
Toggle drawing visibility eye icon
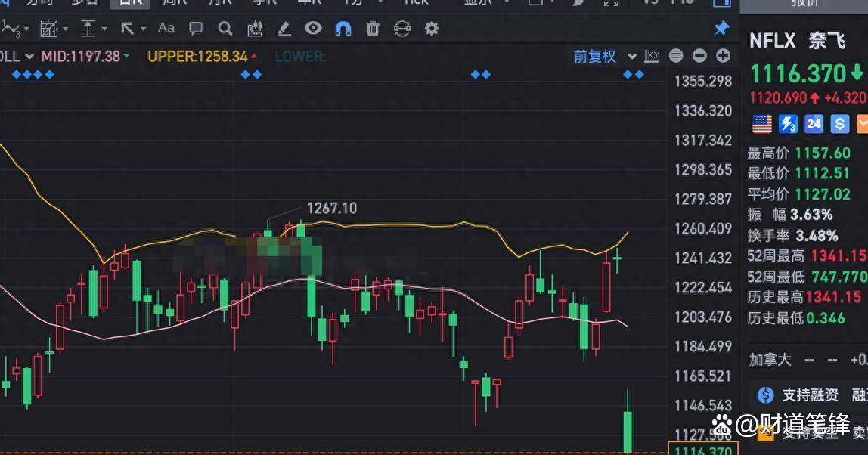[313, 29]
